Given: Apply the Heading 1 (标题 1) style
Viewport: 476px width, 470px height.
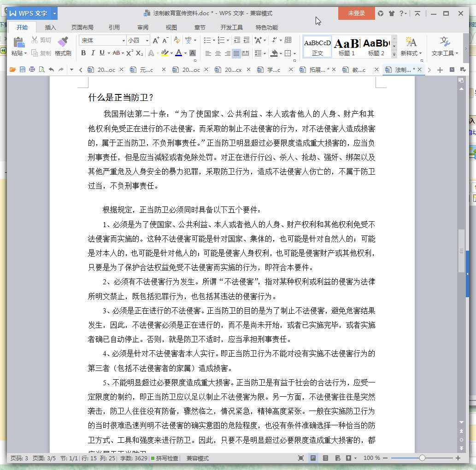Looking at the screenshot, I should pyautogui.click(x=347, y=47).
